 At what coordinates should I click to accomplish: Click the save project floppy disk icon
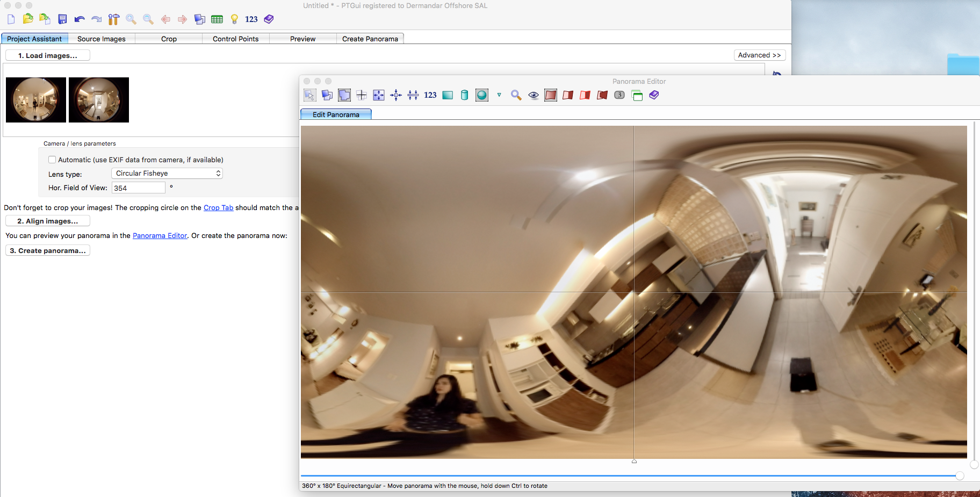click(62, 19)
